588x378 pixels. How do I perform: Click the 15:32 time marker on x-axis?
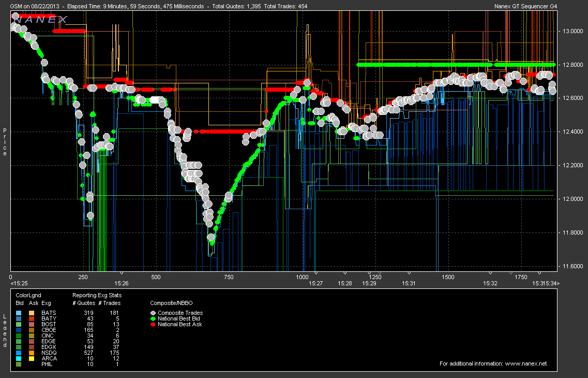point(490,283)
